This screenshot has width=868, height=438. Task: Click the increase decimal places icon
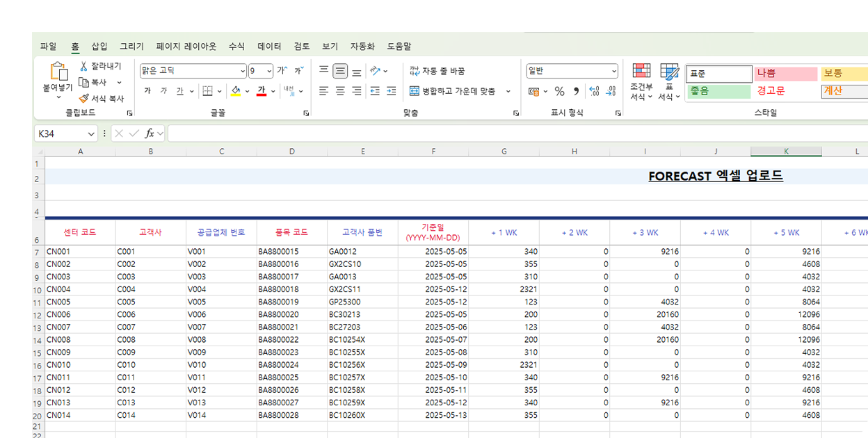[594, 91]
